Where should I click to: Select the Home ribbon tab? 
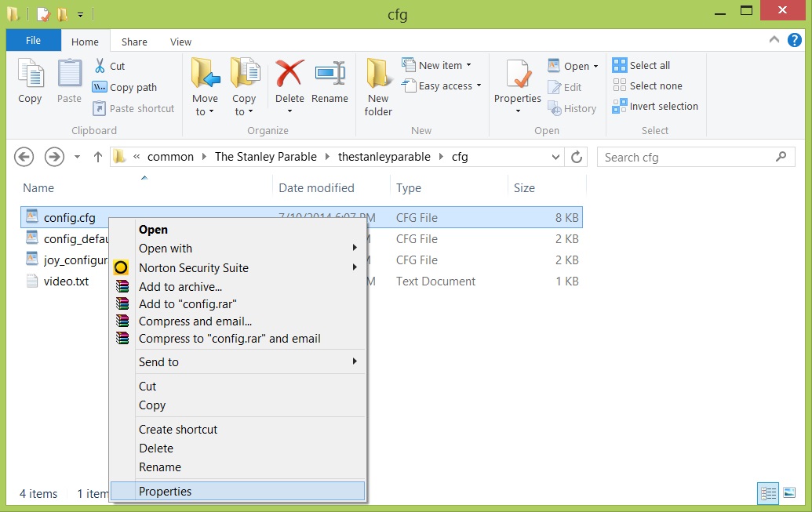[85, 42]
